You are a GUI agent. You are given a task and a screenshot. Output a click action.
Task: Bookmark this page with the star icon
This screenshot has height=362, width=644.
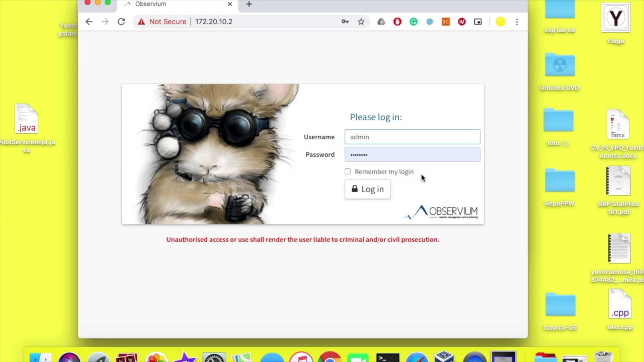pos(361,22)
